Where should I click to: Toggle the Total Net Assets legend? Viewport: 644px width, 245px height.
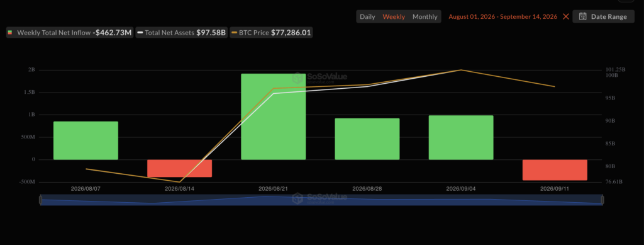click(181, 33)
